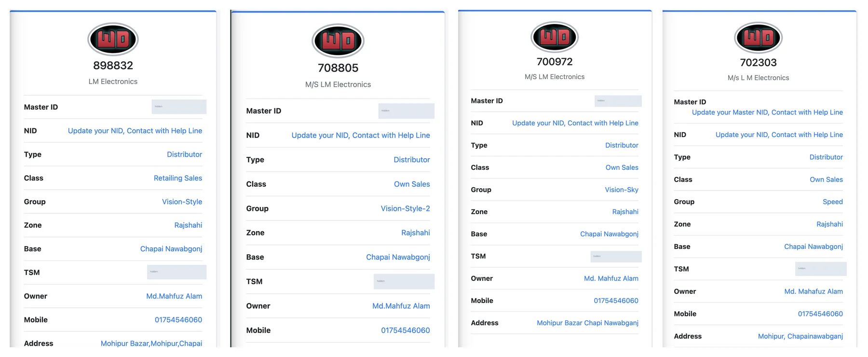The height and width of the screenshot is (357, 868).
Task: Click Vision-Style group value
Action: [182, 202]
